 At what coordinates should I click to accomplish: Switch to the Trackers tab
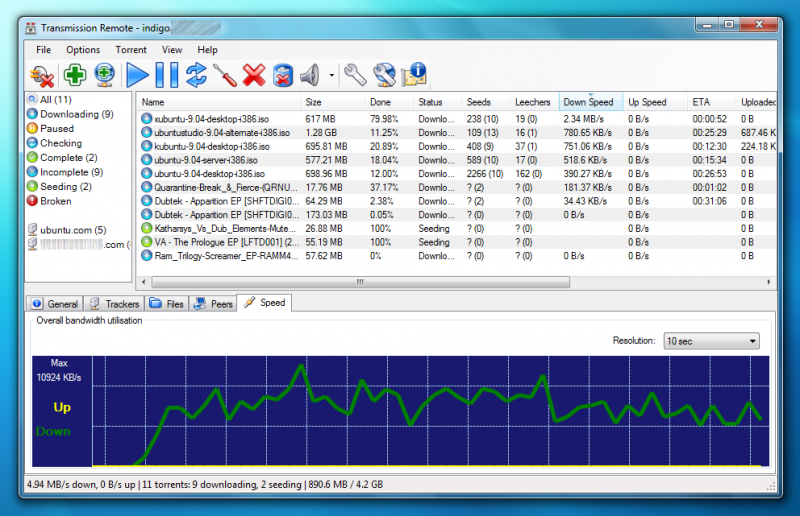114,304
